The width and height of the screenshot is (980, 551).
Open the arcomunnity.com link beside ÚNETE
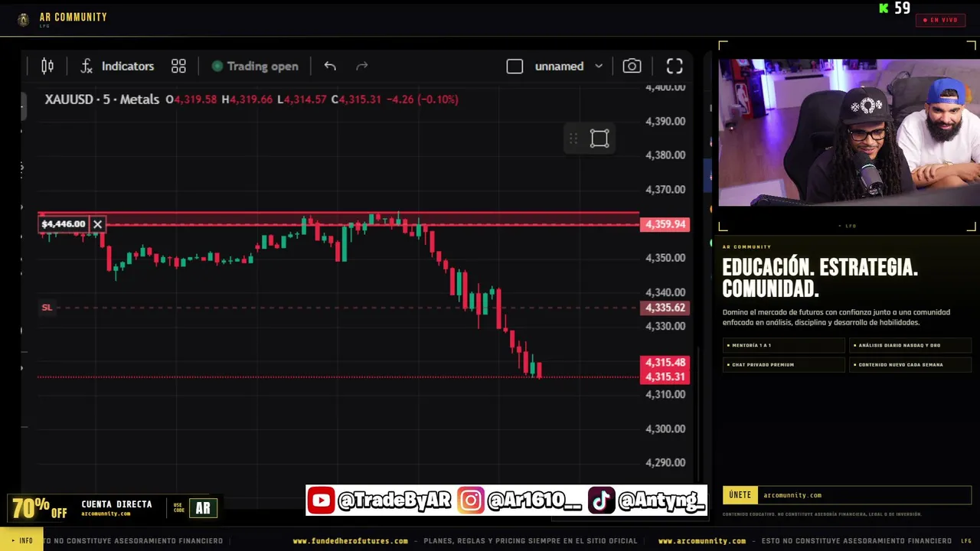coord(792,495)
